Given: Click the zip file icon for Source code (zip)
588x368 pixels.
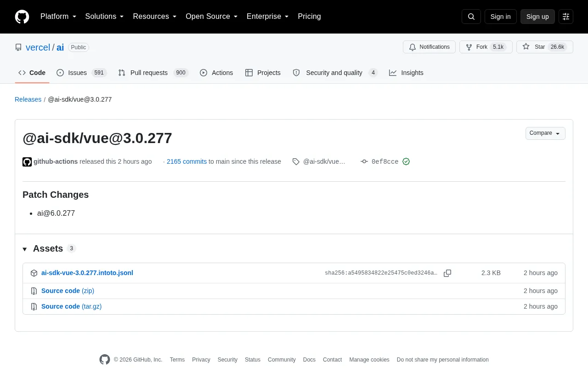Looking at the screenshot, I should 34,291.
